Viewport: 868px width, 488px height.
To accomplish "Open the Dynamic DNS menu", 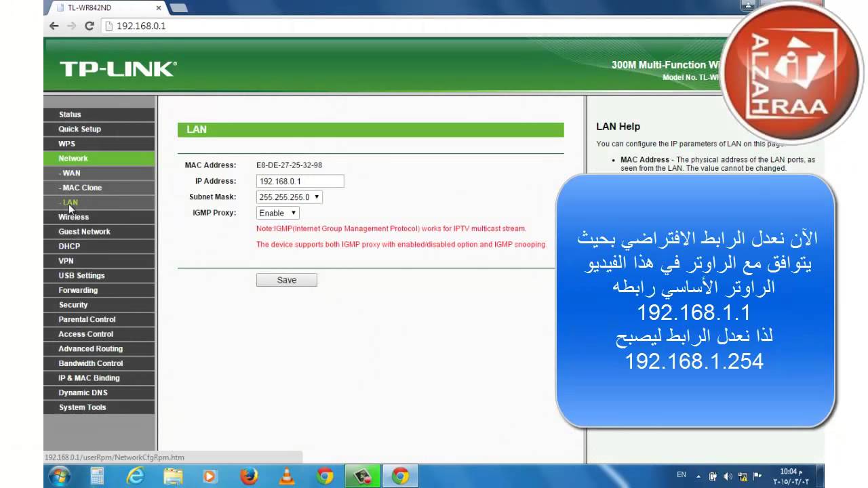I will coord(99,392).
